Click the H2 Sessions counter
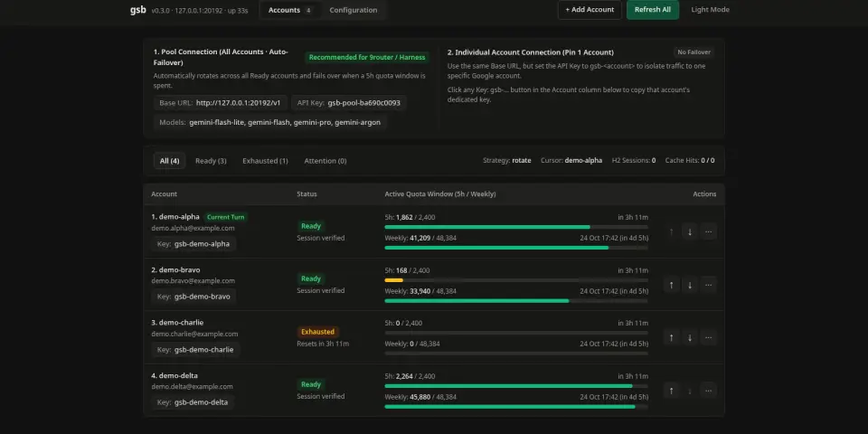868x434 pixels. pyautogui.click(x=634, y=161)
